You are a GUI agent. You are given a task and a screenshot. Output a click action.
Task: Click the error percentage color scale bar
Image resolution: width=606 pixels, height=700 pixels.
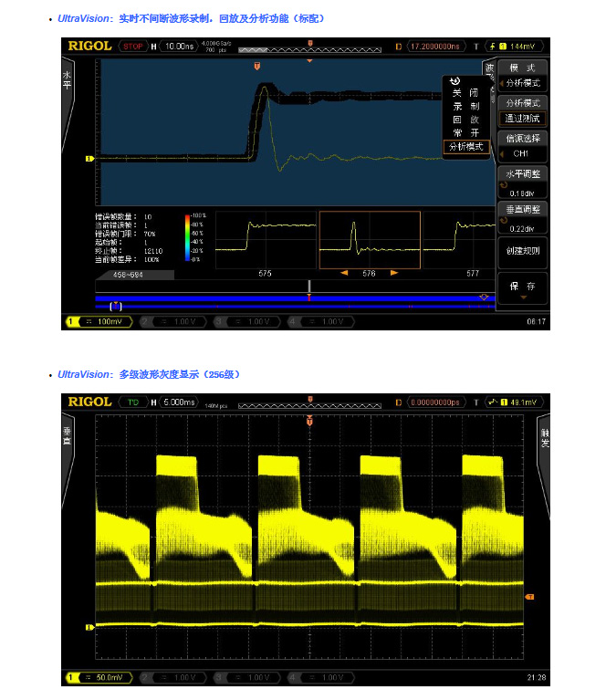186,238
